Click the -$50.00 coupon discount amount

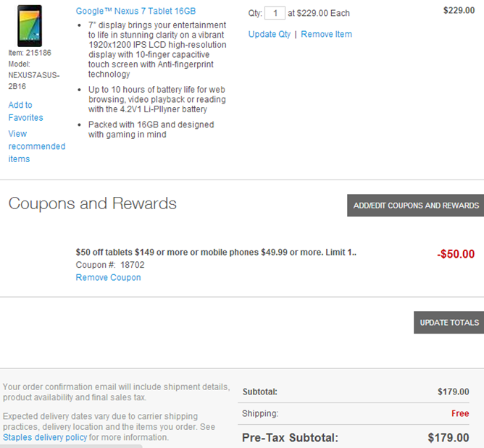point(456,254)
